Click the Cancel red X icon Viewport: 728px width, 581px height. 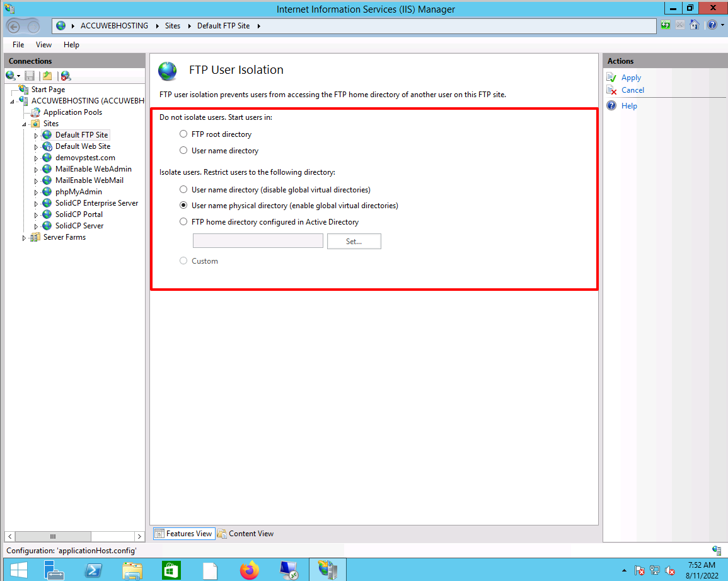(611, 90)
